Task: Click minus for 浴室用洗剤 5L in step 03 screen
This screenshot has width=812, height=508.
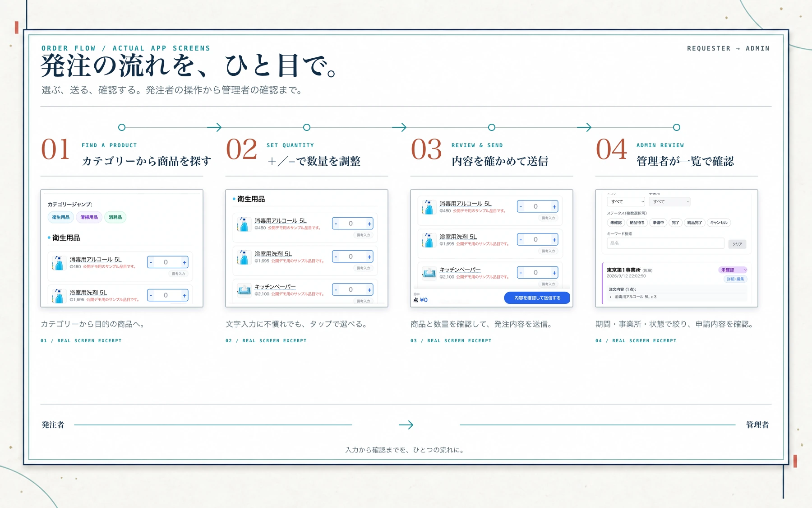Action: point(521,240)
